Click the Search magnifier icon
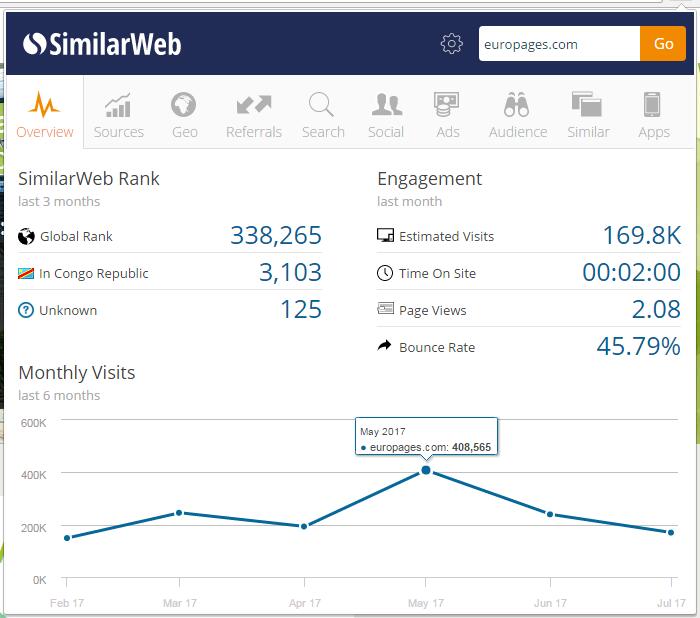700x618 pixels. click(322, 105)
